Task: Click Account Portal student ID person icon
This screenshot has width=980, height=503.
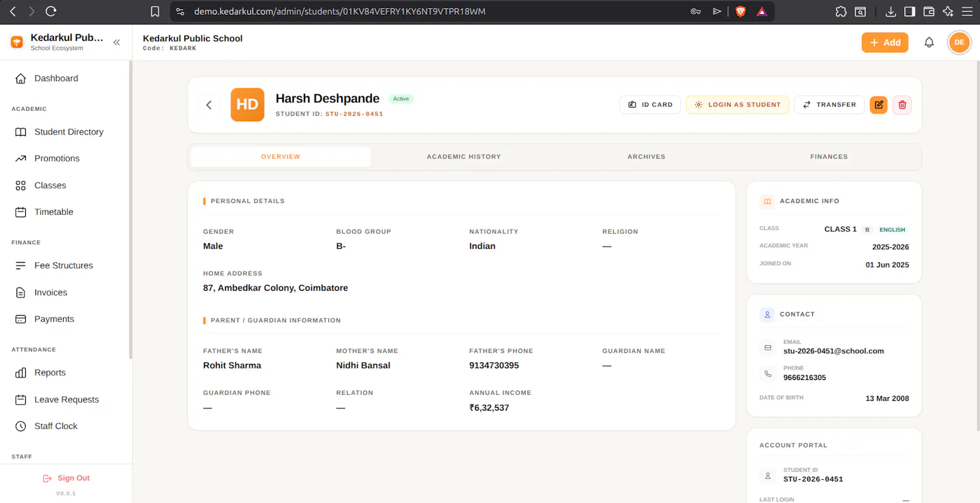Action: pyautogui.click(x=767, y=475)
